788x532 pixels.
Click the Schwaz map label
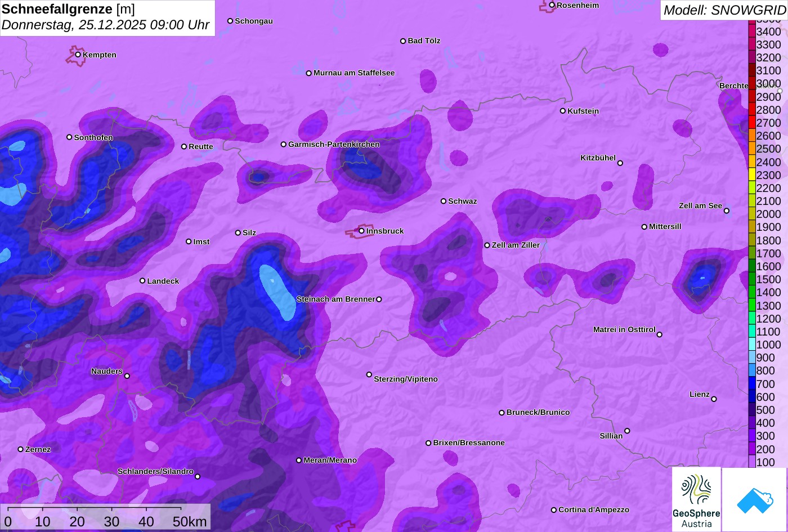[463, 201]
